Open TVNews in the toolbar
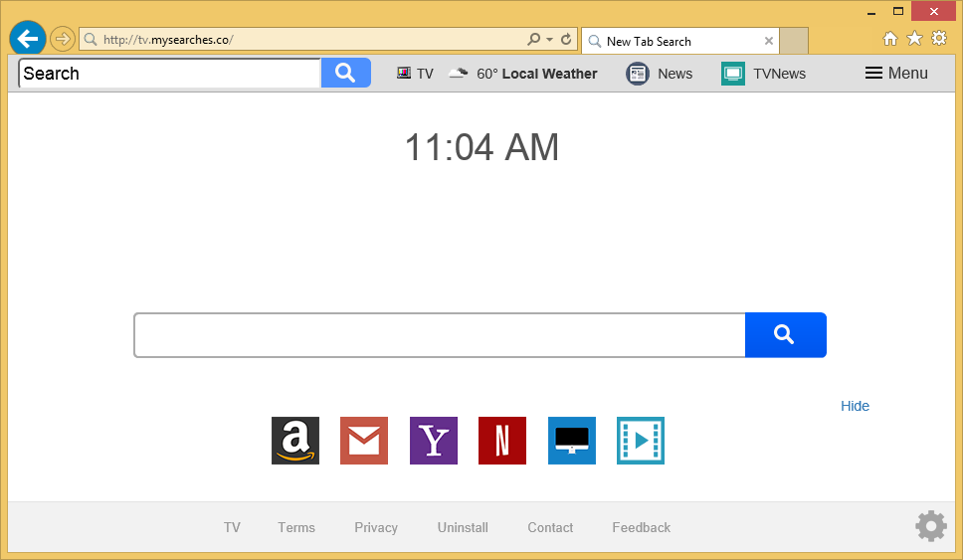This screenshot has height=560, width=963. [764, 73]
